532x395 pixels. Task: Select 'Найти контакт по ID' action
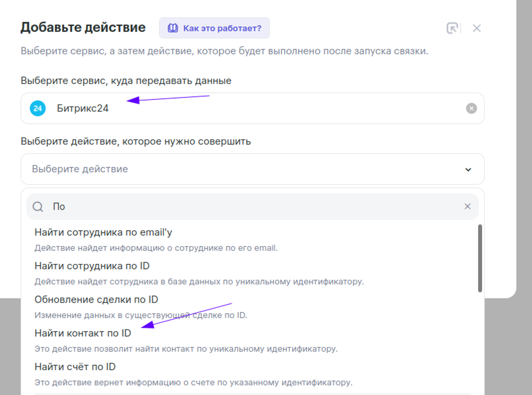[83, 333]
